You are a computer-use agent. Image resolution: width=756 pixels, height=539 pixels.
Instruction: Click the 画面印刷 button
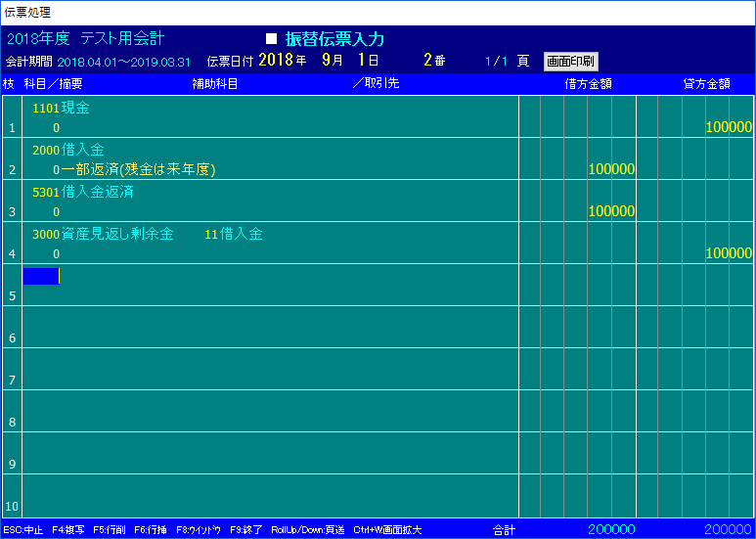tap(571, 62)
